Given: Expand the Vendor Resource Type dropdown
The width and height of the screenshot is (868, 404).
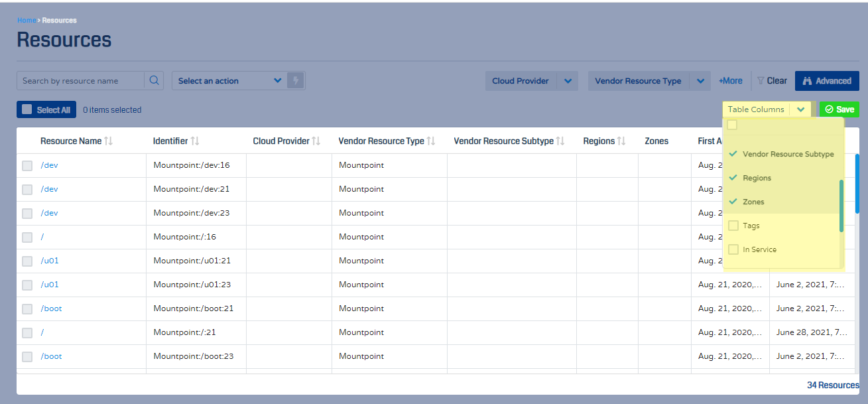Looking at the screenshot, I should pyautogui.click(x=700, y=81).
